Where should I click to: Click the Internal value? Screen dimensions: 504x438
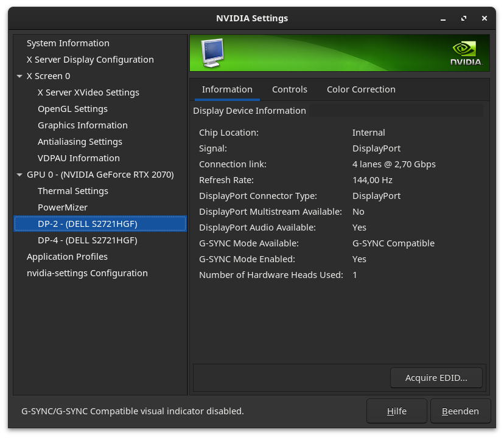click(369, 133)
